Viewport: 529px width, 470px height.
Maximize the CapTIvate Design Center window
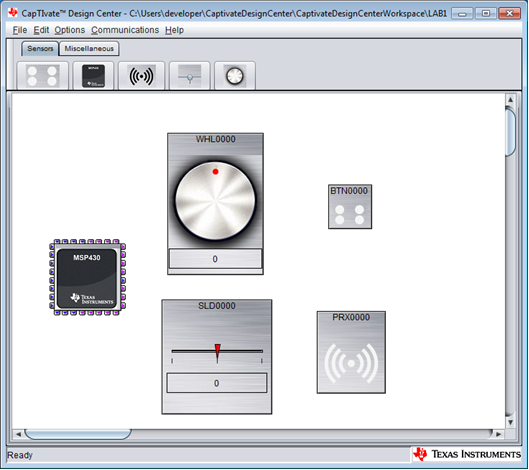(485, 14)
